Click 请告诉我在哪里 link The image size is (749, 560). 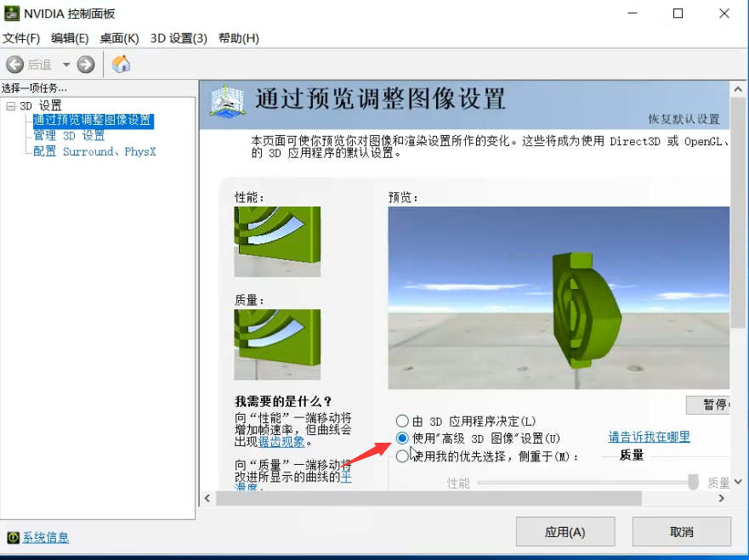(650, 437)
